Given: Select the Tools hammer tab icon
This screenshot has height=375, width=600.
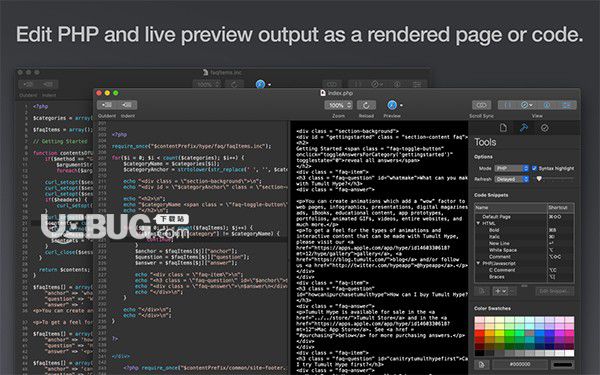Looking at the screenshot, I should click(x=524, y=128).
